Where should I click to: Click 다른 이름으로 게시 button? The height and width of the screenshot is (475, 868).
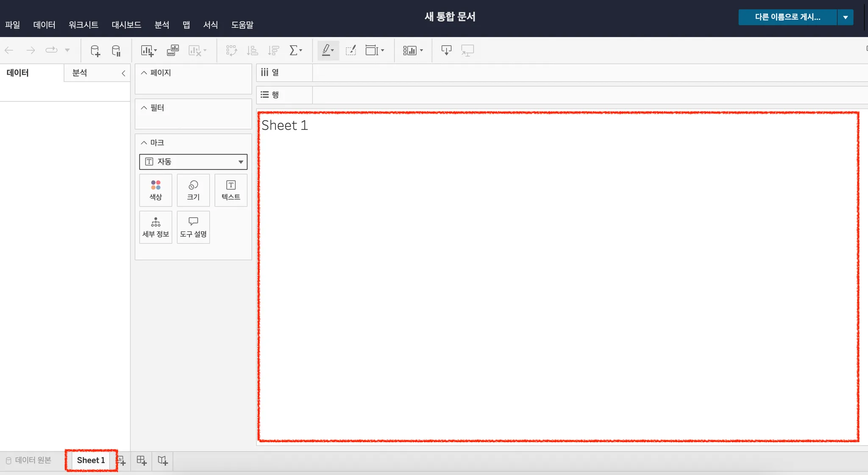click(787, 17)
